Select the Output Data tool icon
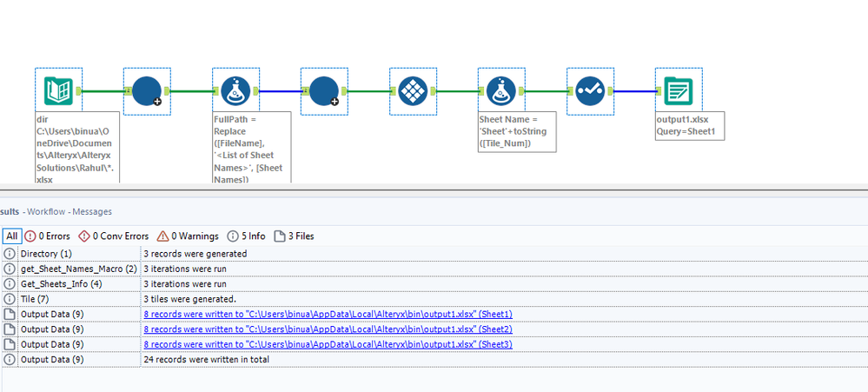Image resolution: width=868 pixels, height=392 pixels. coord(678,90)
